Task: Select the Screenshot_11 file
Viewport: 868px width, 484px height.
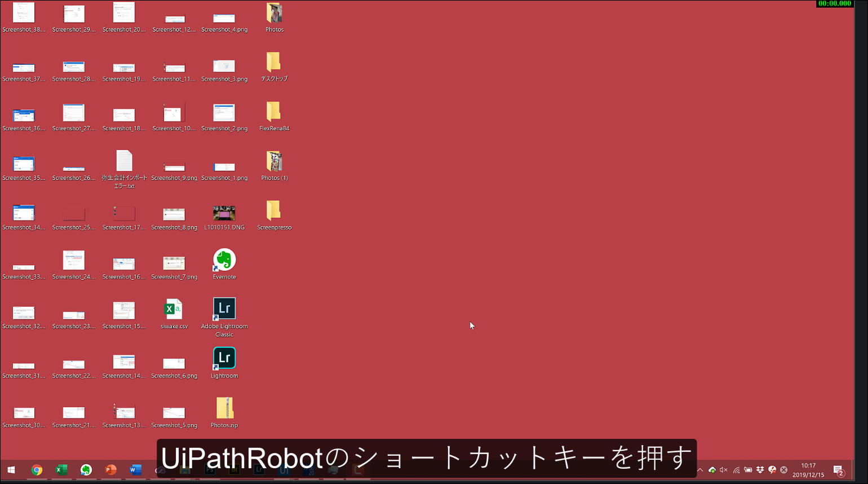Action: click(x=174, y=72)
